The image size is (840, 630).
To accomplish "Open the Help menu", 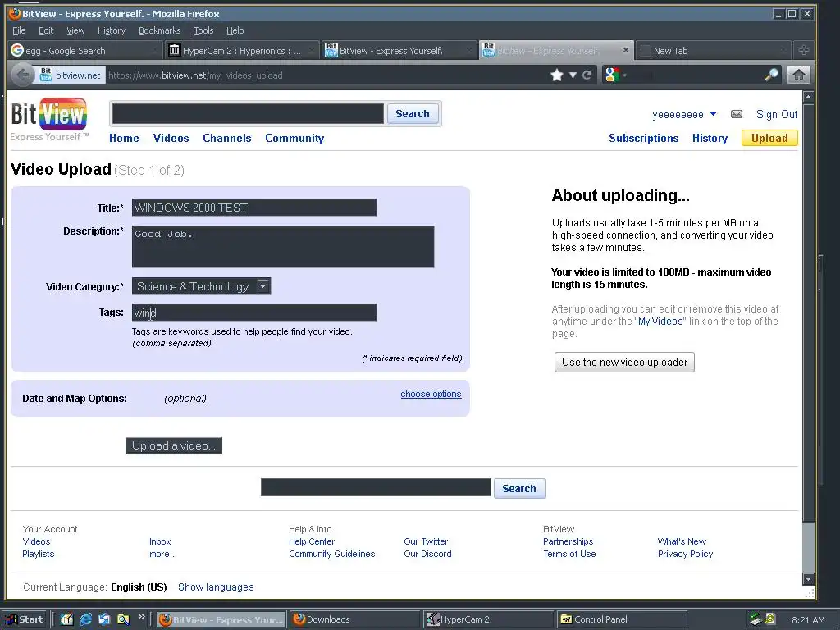I will pos(235,30).
